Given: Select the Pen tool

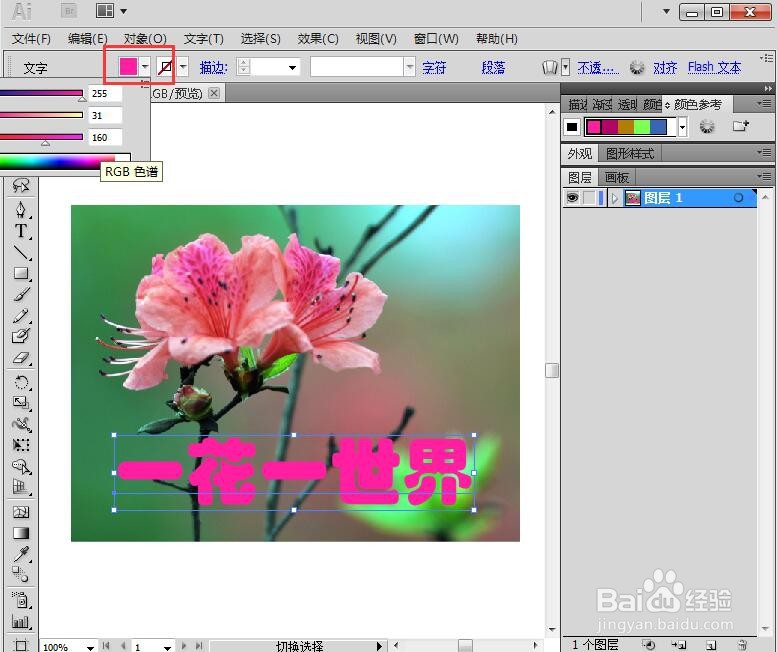Looking at the screenshot, I should [21, 209].
